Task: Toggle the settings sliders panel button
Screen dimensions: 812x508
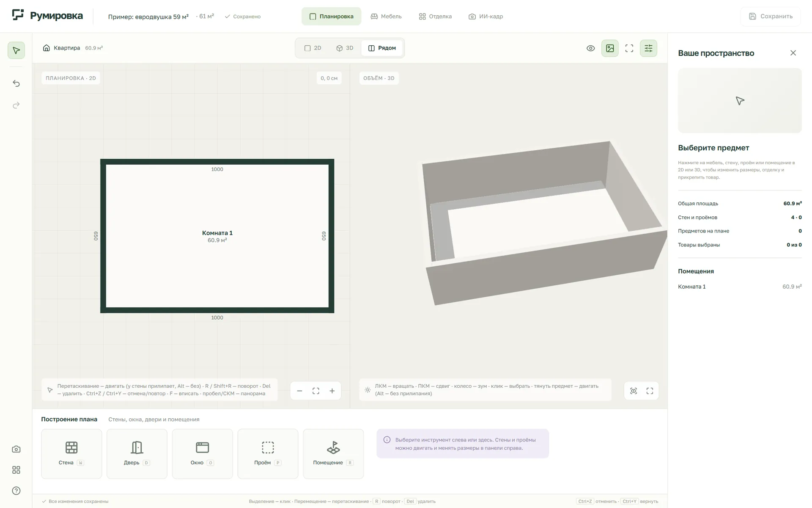Action: click(x=648, y=48)
